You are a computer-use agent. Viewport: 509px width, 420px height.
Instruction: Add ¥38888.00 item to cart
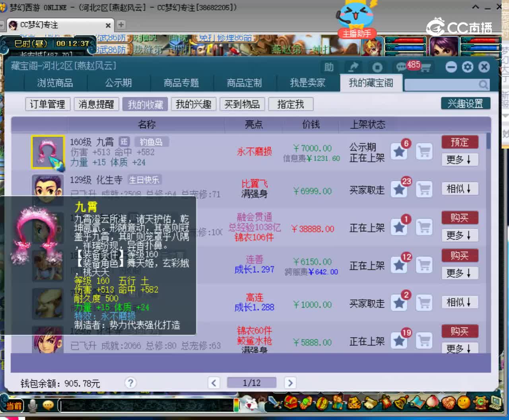point(424,227)
